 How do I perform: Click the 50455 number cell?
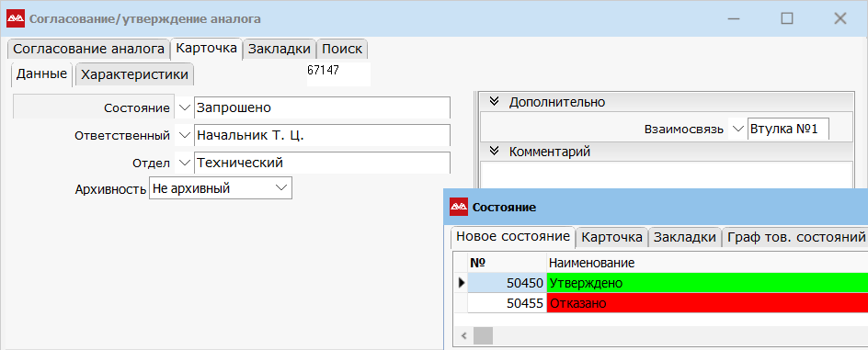pyautogui.click(x=507, y=303)
